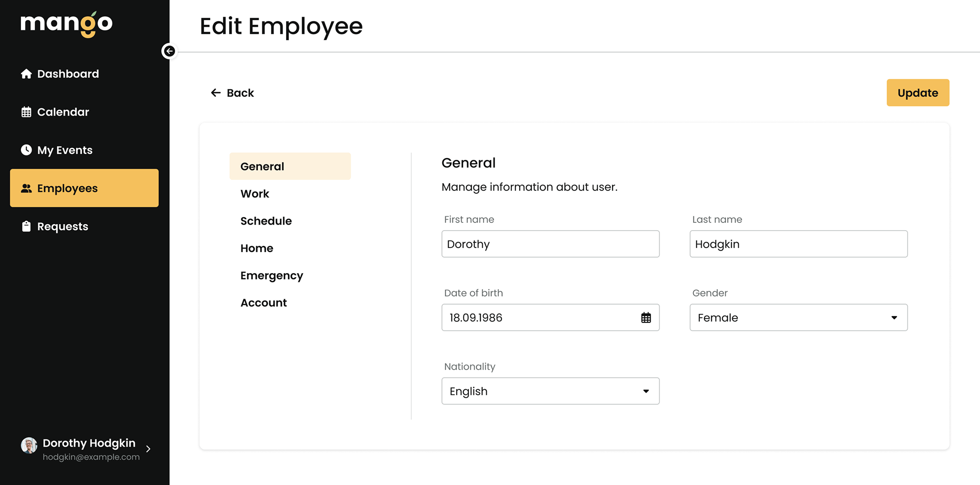The height and width of the screenshot is (485, 980).
Task: Click the Update button
Action: [x=917, y=92]
